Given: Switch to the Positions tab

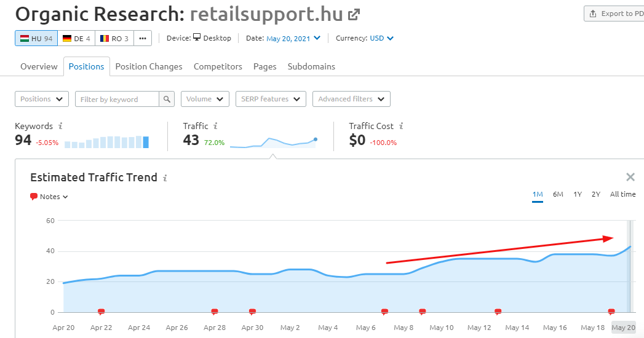Looking at the screenshot, I should click(86, 66).
